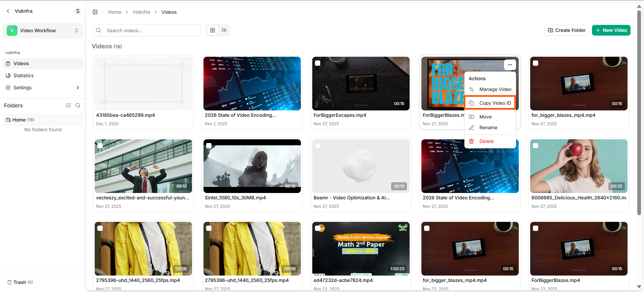The height and width of the screenshot is (292, 644).
Task: Choose Move in the Actions menu
Action: click(x=490, y=117)
